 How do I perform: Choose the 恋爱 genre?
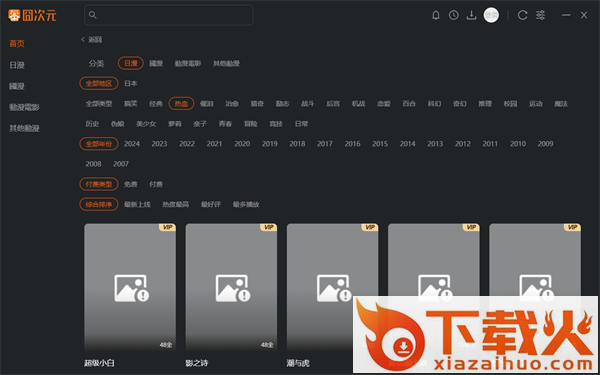coord(384,104)
